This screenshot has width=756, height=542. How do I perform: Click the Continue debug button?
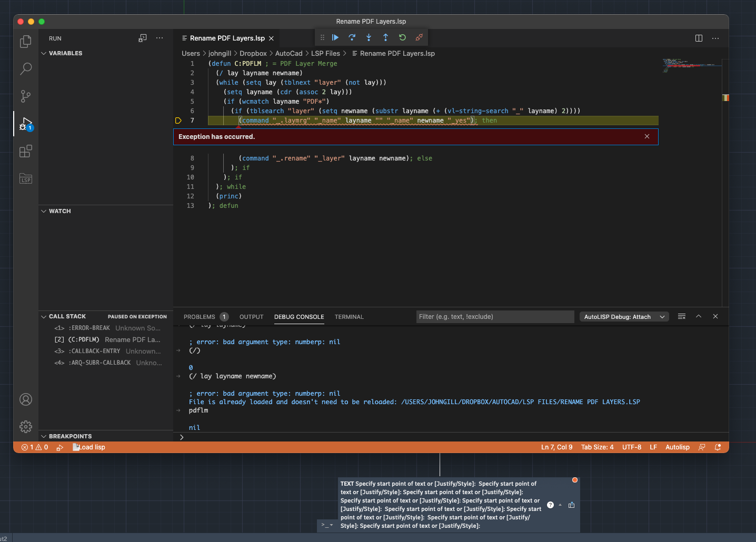tap(335, 37)
